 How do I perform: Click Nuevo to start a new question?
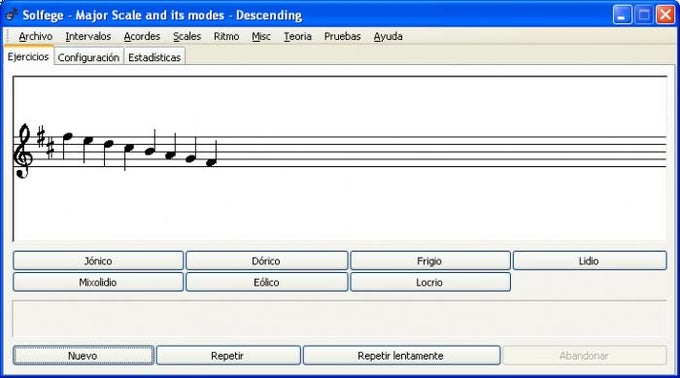[x=83, y=355]
